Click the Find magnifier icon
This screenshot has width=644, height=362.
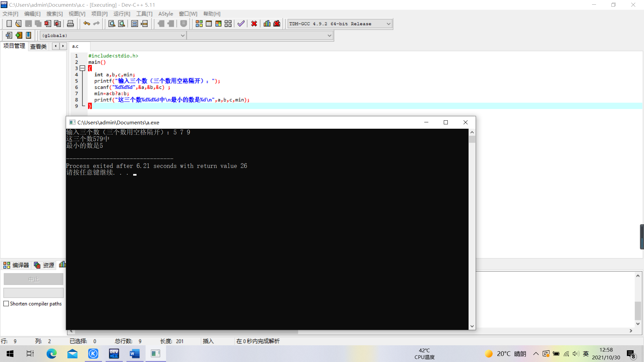click(x=112, y=24)
